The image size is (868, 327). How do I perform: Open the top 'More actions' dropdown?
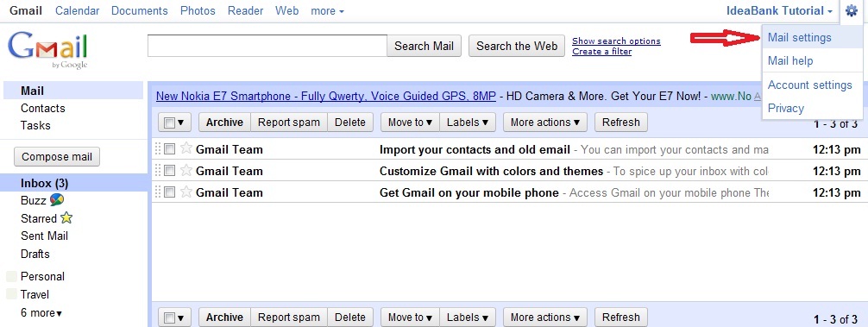[x=545, y=123]
